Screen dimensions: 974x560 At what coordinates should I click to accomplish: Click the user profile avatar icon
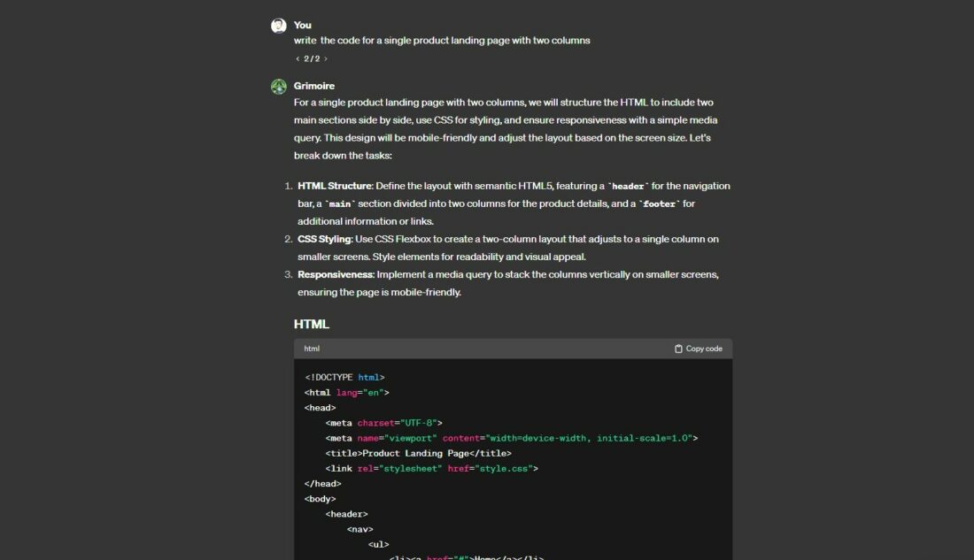point(279,25)
